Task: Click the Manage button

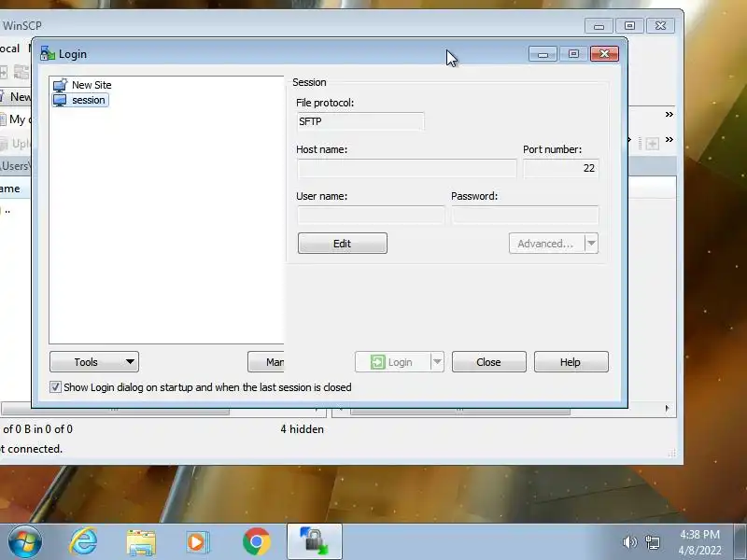Action: pos(266,362)
